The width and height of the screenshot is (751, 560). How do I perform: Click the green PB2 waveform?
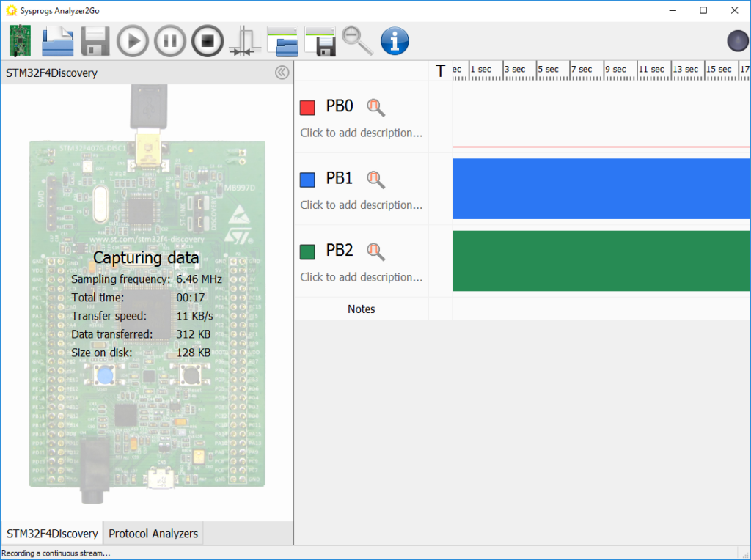pyautogui.click(x=601, y=261)
